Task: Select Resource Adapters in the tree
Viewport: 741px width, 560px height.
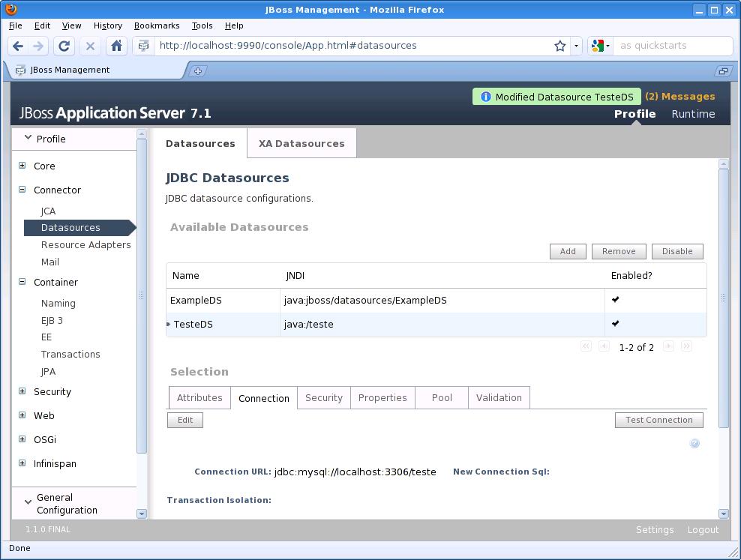Action: point(86,244)
